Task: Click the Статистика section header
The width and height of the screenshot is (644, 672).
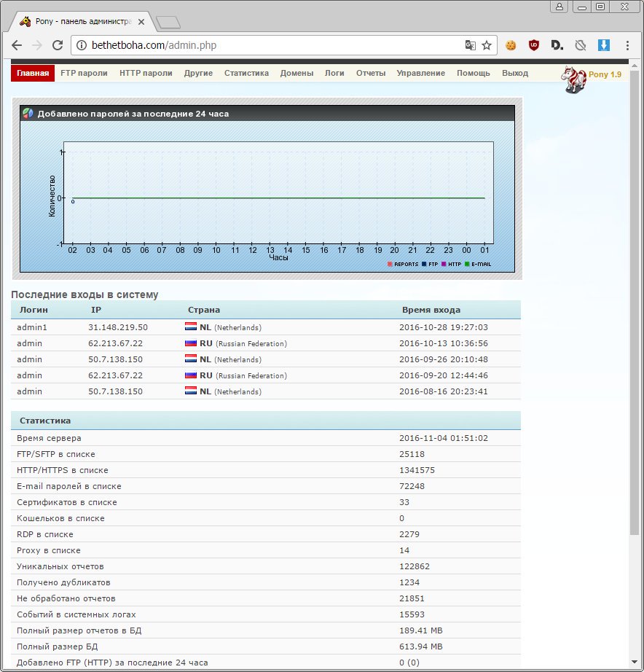Action: click(x=45, y=421)
